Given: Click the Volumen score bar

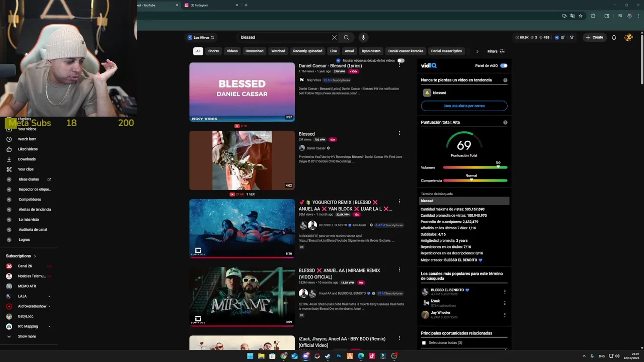Looking at the screenshot, I should (475, 167).
